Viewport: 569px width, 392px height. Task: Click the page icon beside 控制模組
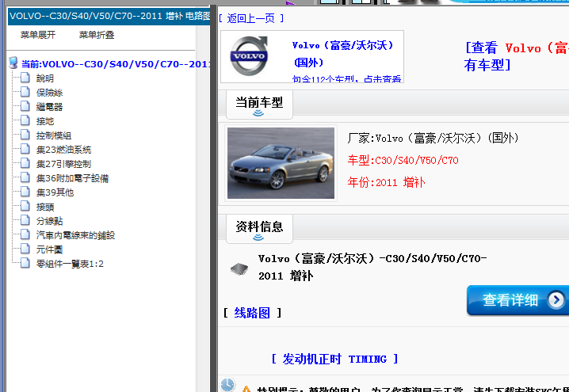pyautogui.click(x=25, y=135)
